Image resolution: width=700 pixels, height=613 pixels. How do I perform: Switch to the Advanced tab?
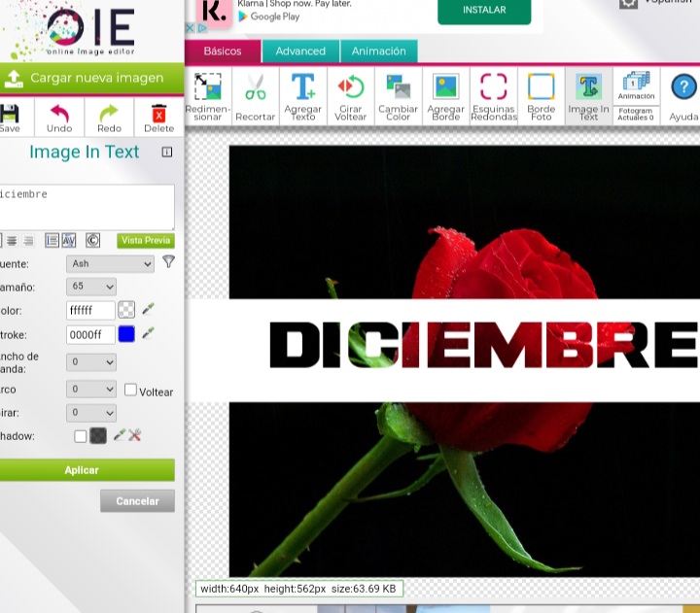(x=300, y=51)
